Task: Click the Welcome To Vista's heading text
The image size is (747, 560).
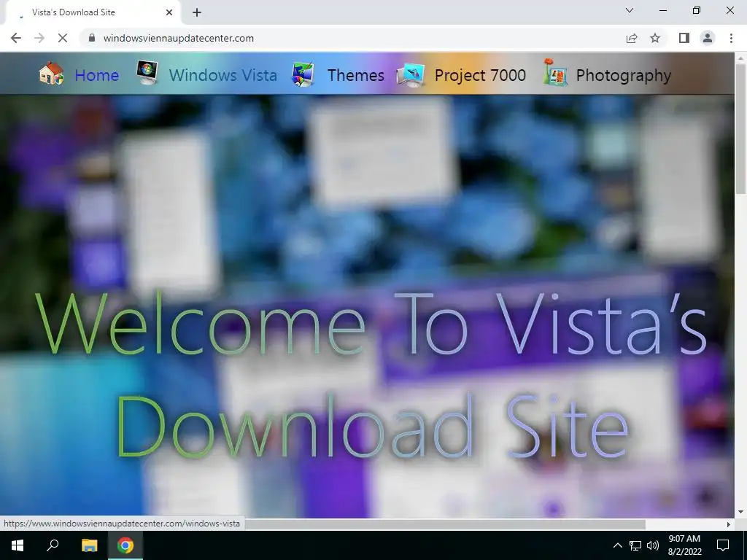Action: (x=371, y=324)
